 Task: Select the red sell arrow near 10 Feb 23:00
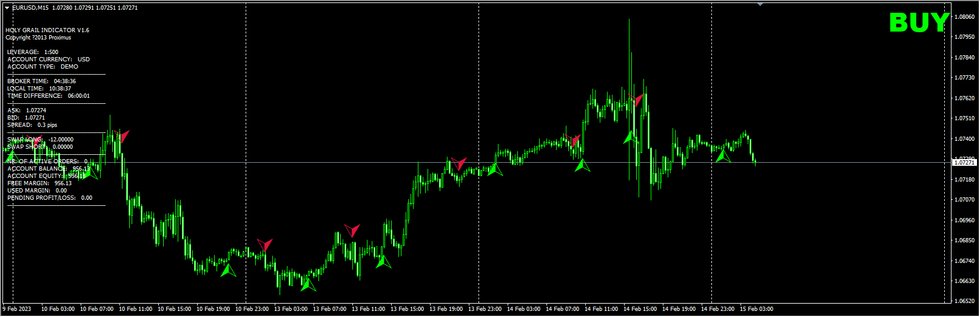click(x=264, y=245)
